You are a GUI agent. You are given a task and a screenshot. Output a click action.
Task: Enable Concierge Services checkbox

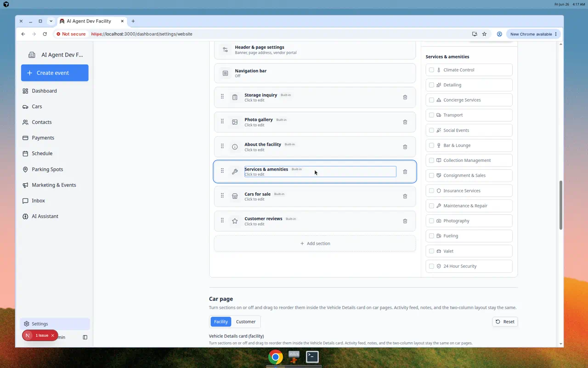pos(431,100)
